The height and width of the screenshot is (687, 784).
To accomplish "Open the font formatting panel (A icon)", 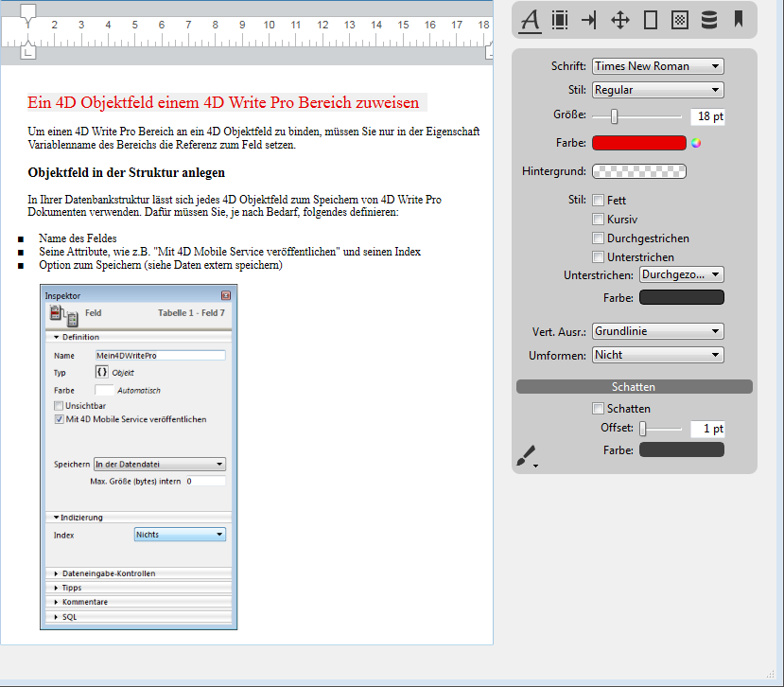I will [x=531, y=20].
